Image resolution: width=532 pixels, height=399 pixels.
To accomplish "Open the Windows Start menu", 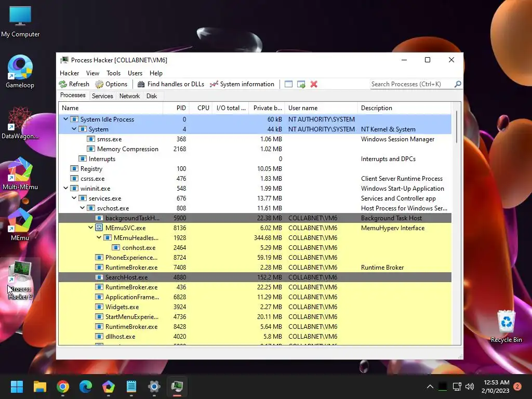I will coord(17,386).
